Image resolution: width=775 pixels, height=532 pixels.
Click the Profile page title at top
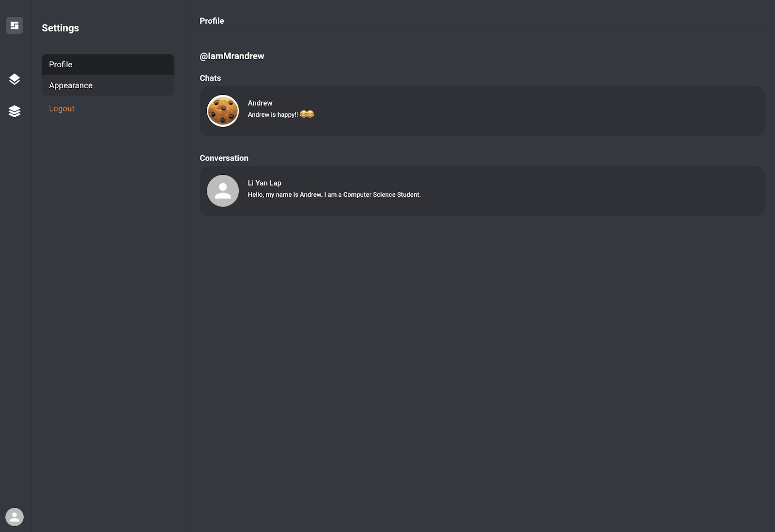(212, 21)
